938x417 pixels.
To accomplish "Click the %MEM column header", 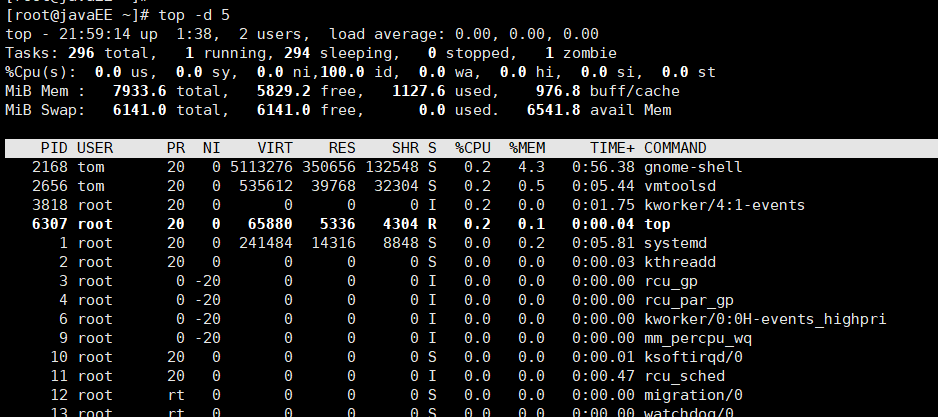I will point(527,148).
